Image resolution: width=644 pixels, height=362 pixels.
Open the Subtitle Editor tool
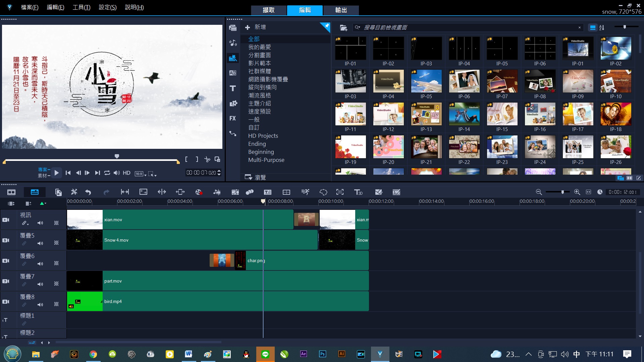point(268,192)
